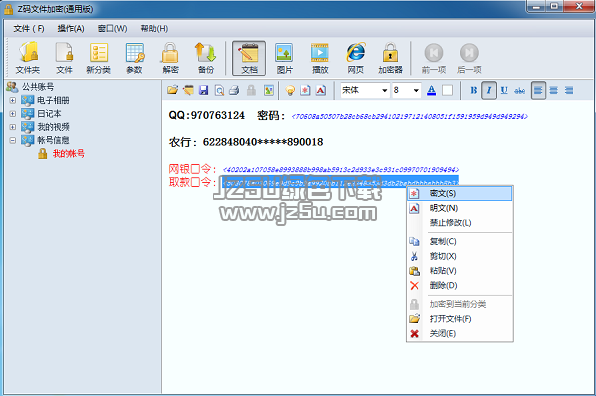Open the 播放 (play) view
This screenshot has width=596, height=396.
click(x=320, y=58)
